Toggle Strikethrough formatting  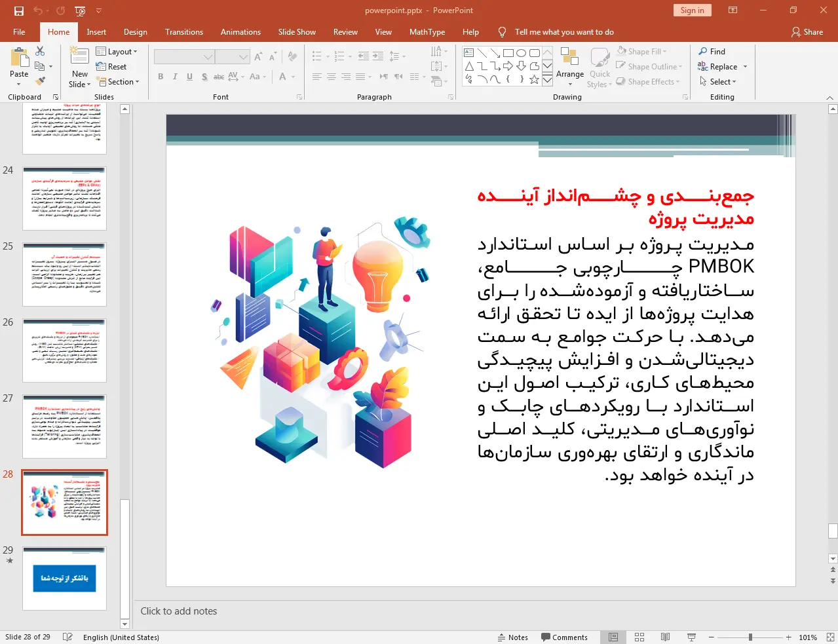point(219,77)
